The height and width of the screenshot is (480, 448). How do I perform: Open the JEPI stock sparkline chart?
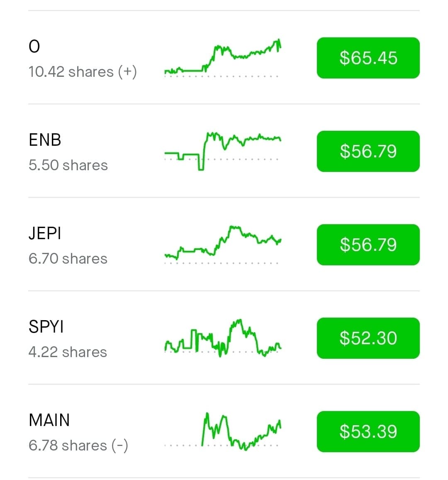(x=223, y=245)
